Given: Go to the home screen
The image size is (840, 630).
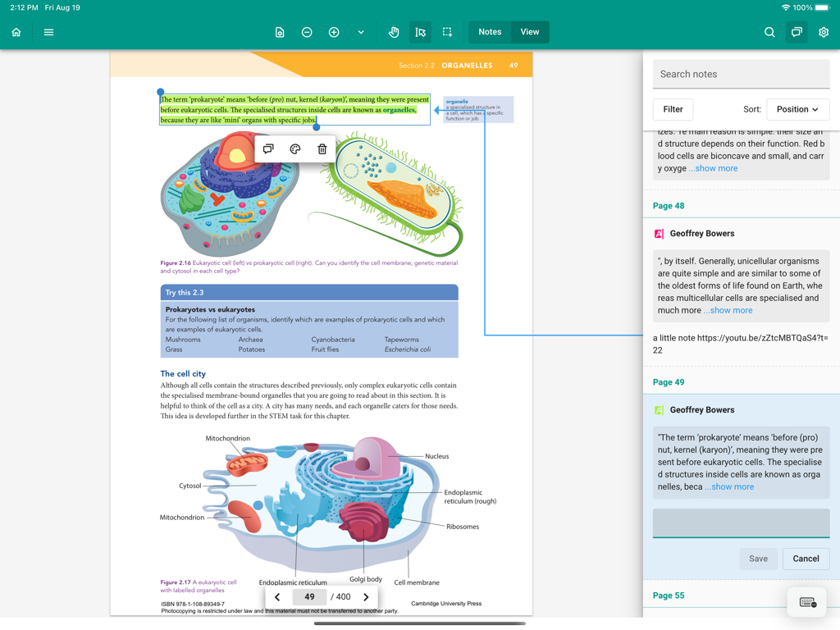Looking at the screenshot, I should (x=16, y=32).
